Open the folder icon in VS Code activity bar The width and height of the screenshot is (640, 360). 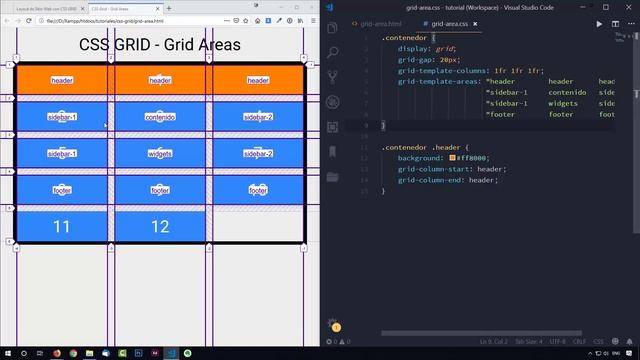point(332,177)
